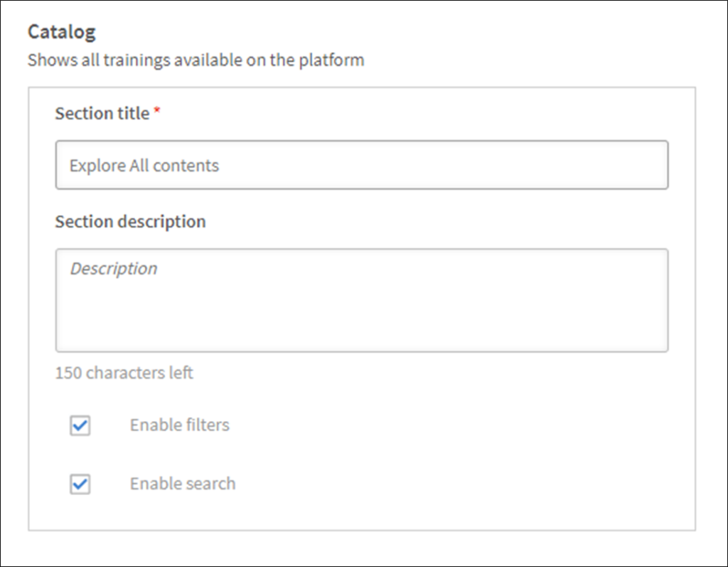The width and height of the screenshot is (728, 567).
Task: Click the blue checkmark beside Enable search
Action: click(80, 484)
